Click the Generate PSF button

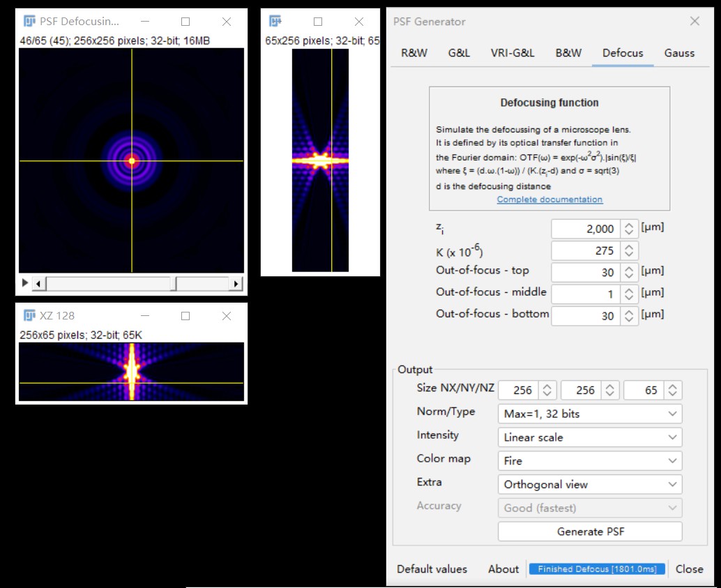pos(589,531)
